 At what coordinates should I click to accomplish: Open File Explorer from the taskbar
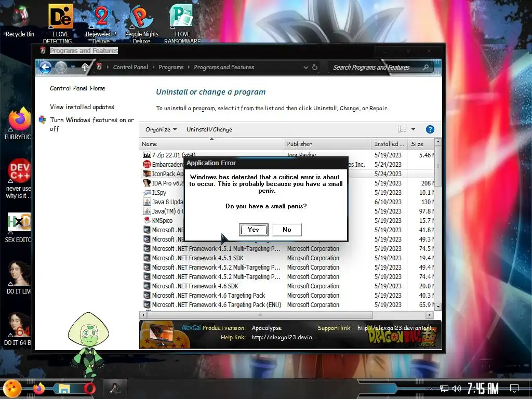tap(64, 389)
